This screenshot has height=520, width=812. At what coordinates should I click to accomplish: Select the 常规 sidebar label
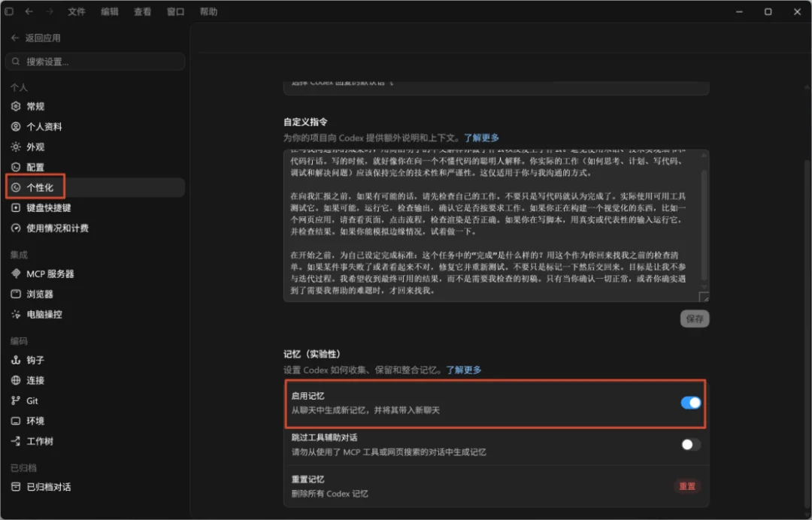(36, 106)
